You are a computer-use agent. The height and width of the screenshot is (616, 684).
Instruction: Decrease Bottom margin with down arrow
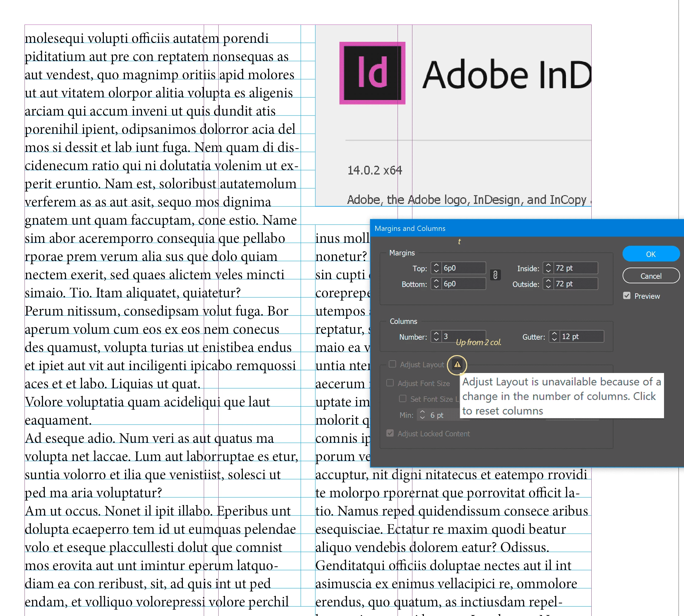pos(436,287)
